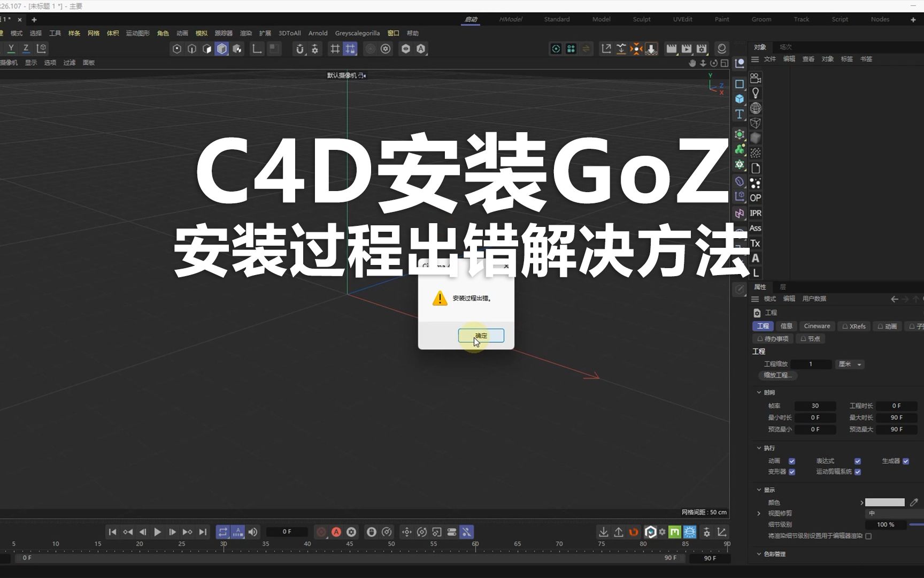Toggle the 动画 (Animation) execute checkbox
Image resolution: width=924 pixels, height=578 pixels.
[x=792, y=461]
